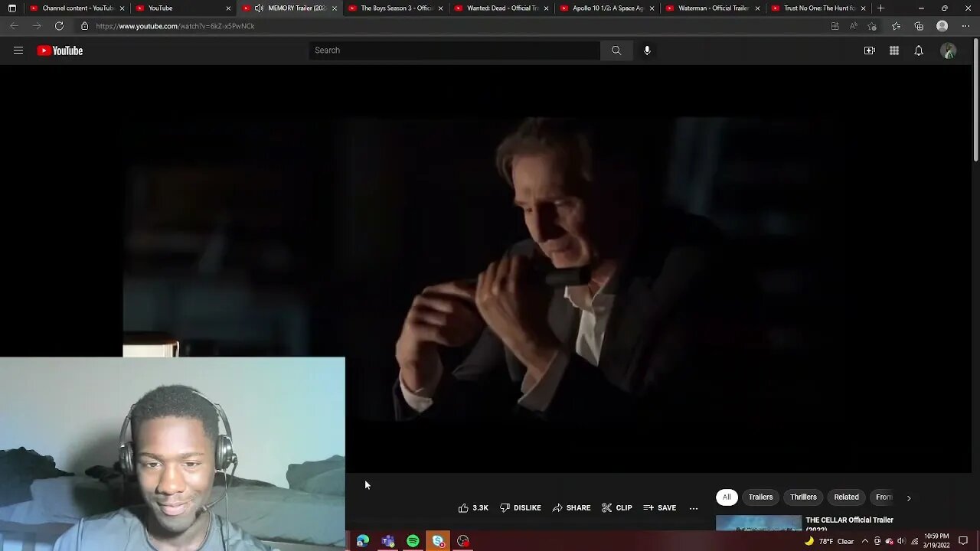The width and height of the screenshot is (980, 551).
Task: Open THE CELLAR Official Trailer thumbnail
Action: (759, 523)
